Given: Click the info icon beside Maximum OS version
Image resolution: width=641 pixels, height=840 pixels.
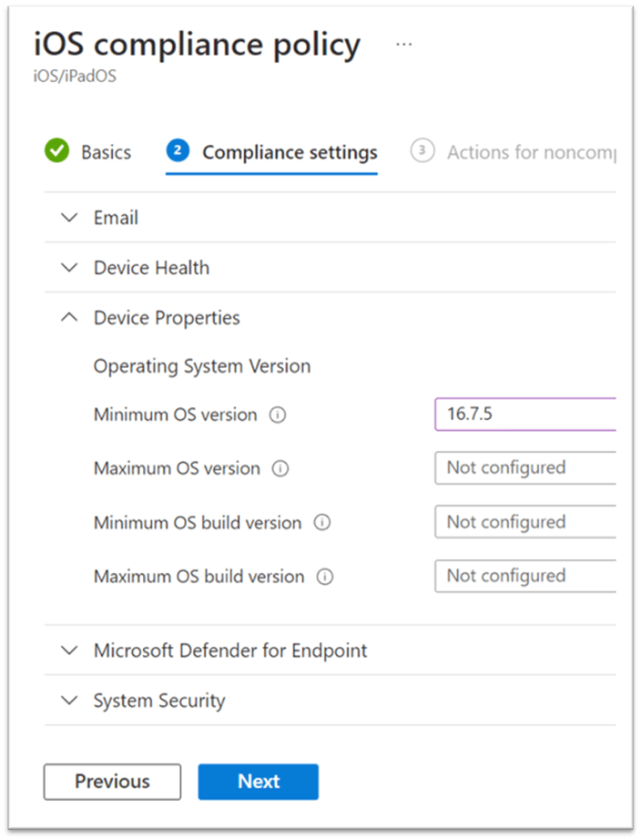Looking at the screenshot, I should (281, 468).
